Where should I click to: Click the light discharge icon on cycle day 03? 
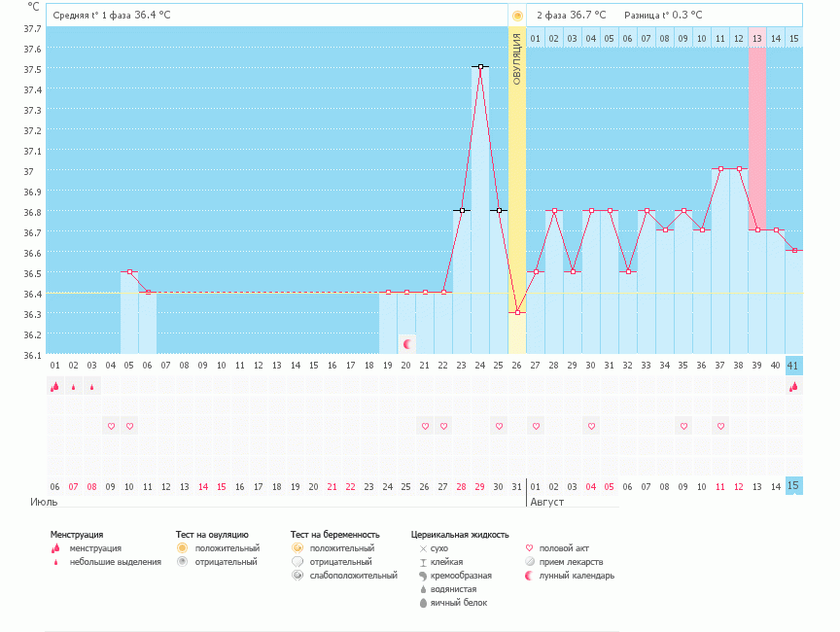[92, 387]
